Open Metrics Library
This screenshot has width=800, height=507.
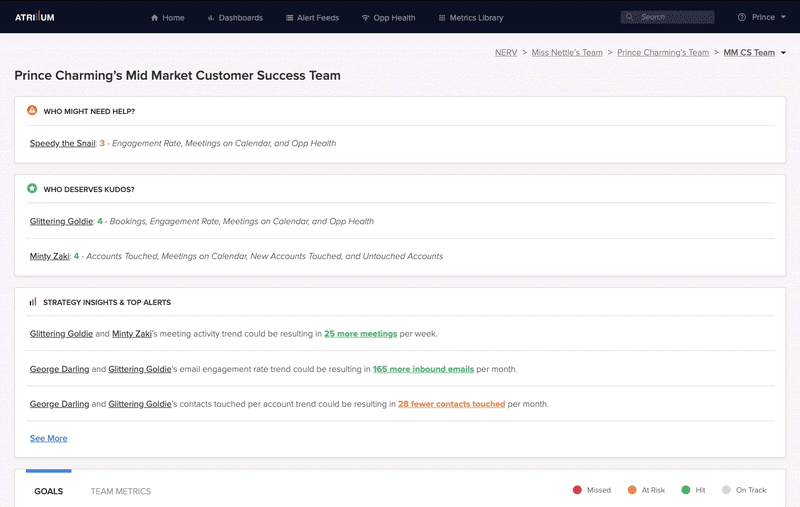point(471,18)
